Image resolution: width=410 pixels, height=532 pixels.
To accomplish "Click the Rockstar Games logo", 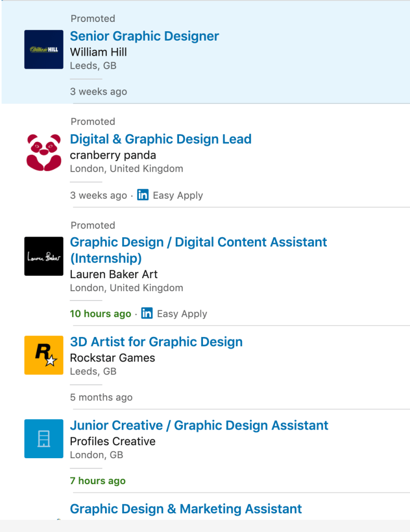I will point(44,355).
